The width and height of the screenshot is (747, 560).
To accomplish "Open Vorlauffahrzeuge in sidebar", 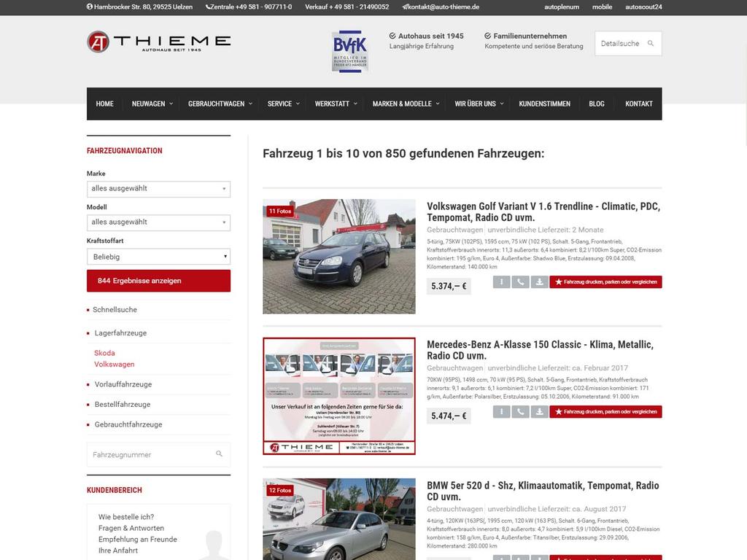I will 123,384.
